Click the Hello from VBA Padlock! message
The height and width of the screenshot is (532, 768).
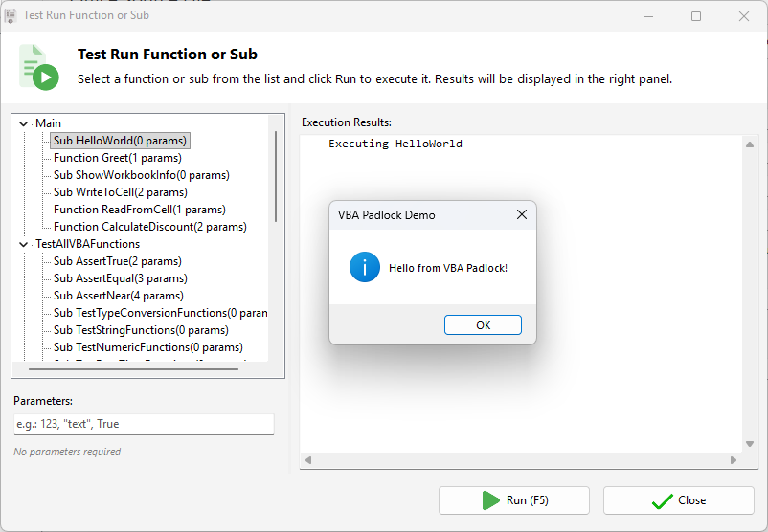(447, 268)
